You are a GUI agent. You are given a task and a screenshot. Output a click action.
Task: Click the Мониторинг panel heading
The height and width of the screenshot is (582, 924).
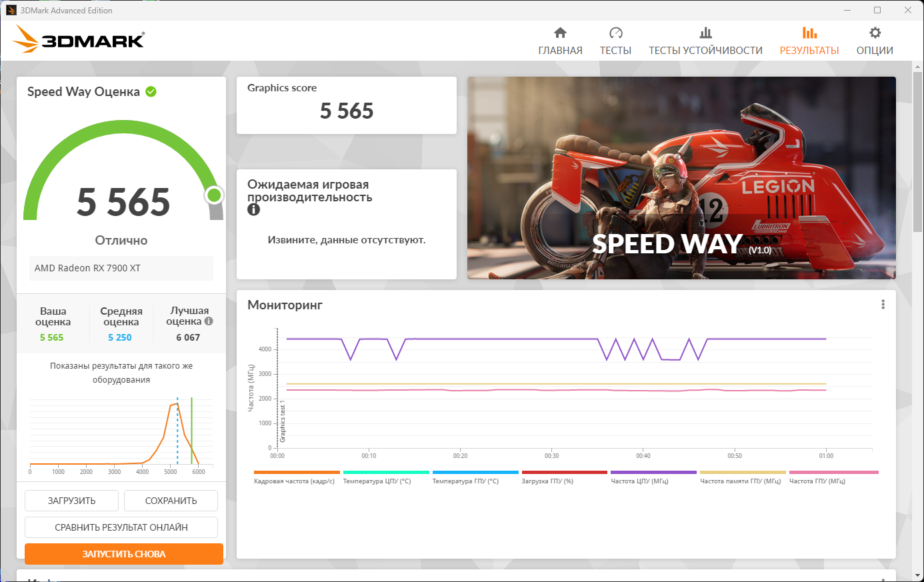coord(285,305)
